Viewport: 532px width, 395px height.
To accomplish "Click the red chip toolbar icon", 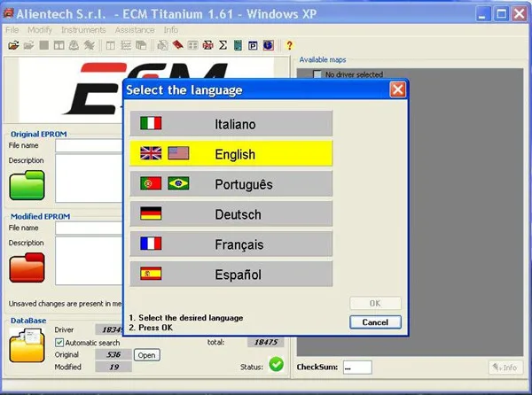I will [208, 45].
